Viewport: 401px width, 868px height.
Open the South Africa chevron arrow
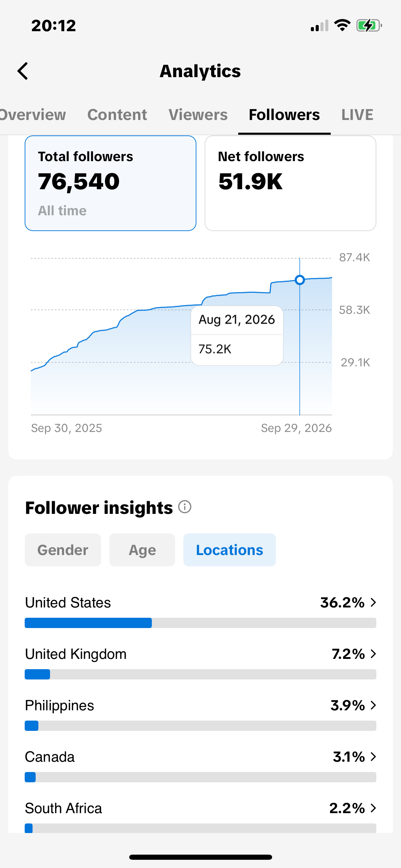click(374, 808)
